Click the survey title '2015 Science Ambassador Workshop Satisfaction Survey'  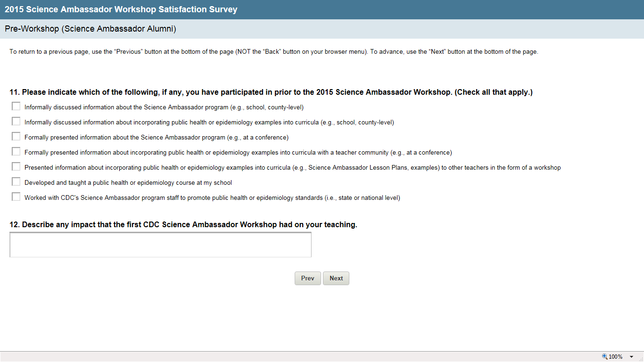[x=121, y=9]
